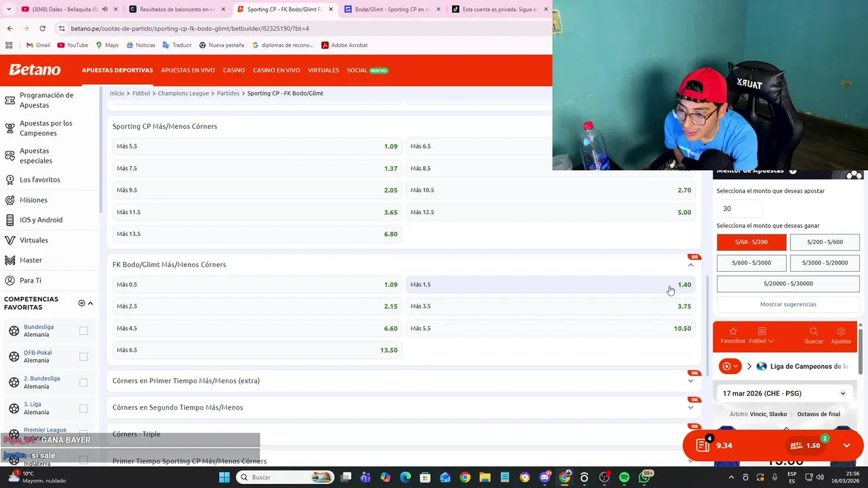868x488 pixels.
Task: Select the S/60 - S/200 win range
Action: (751, 242)
